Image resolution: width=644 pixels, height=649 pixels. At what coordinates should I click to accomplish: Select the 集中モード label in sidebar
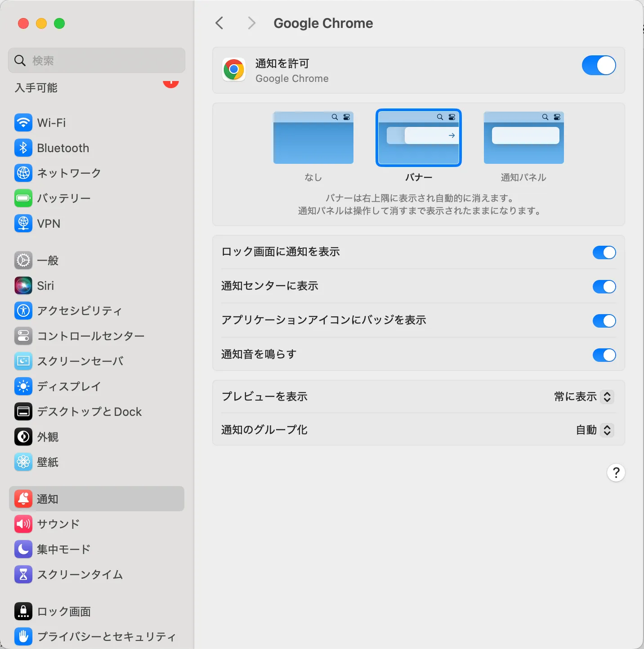64,549
